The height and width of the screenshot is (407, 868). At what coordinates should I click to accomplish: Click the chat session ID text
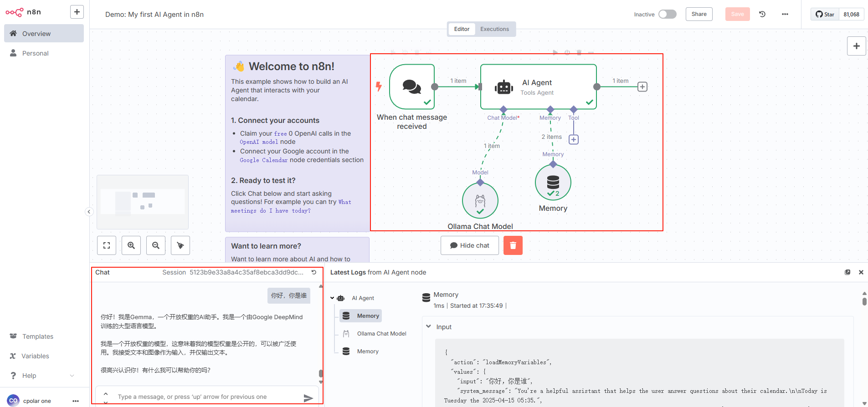click(247, 272)
